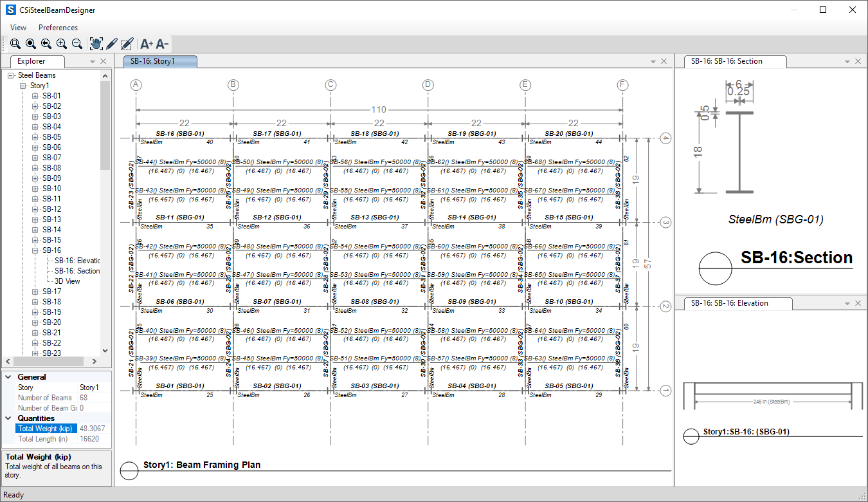Image resolution: width=868 pixels, height=502 pixels.
Task: Click the Zoom to Fit icon
Action: (x=31, y=44)
